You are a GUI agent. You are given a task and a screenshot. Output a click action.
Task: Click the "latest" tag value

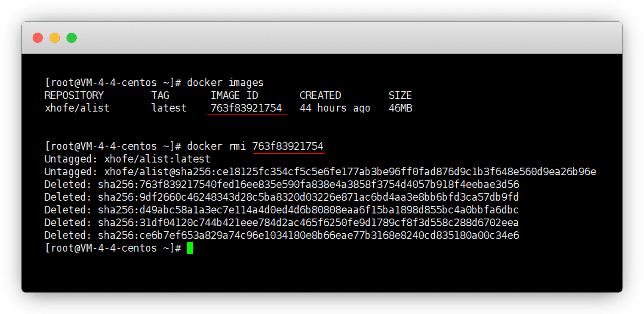169,108
